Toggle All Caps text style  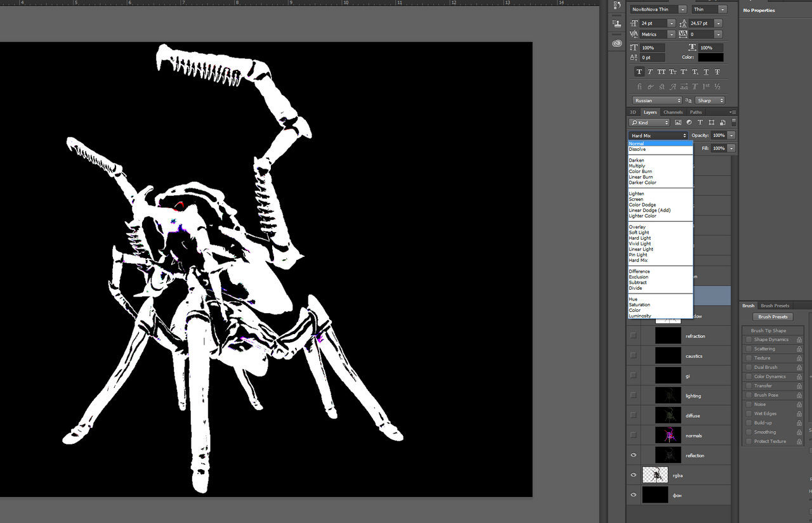coord(662,72)
